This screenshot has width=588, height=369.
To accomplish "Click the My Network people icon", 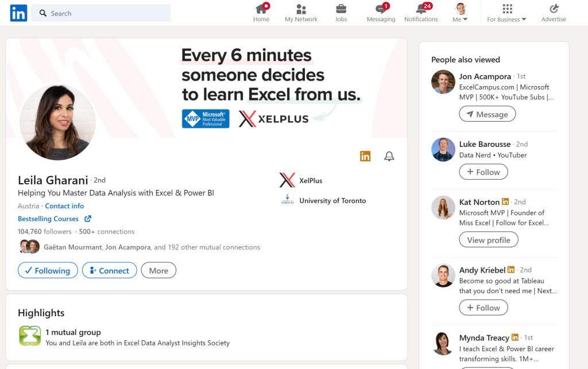I will point(301,9).
